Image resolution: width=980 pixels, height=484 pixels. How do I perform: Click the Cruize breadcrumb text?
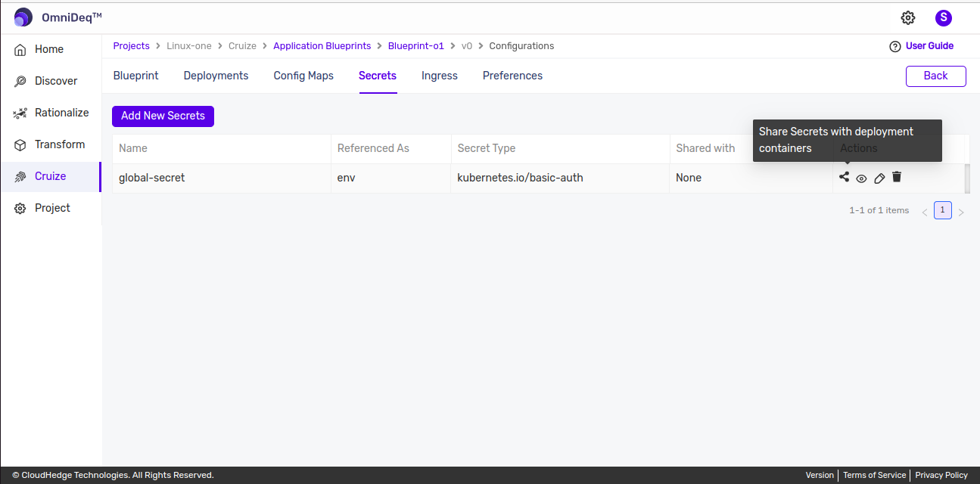[x=242, y=46]
